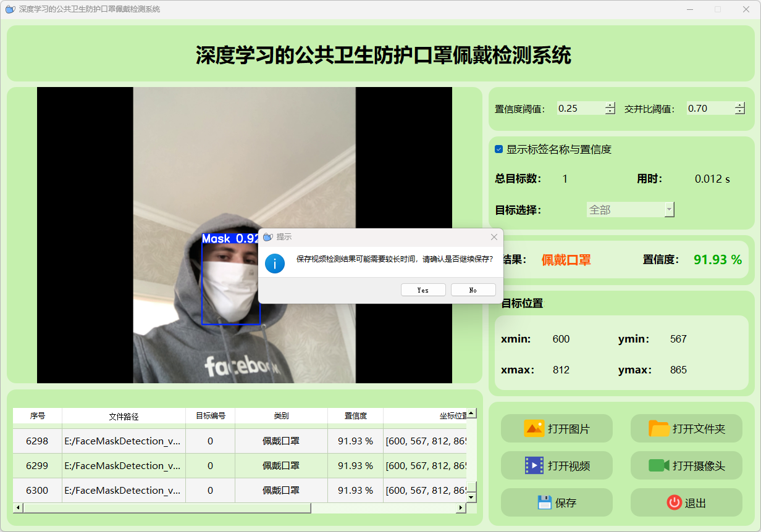Open the 目标选择 dropdown list
This screenshot has width=761, height=532.
click(x=669, y=210)
